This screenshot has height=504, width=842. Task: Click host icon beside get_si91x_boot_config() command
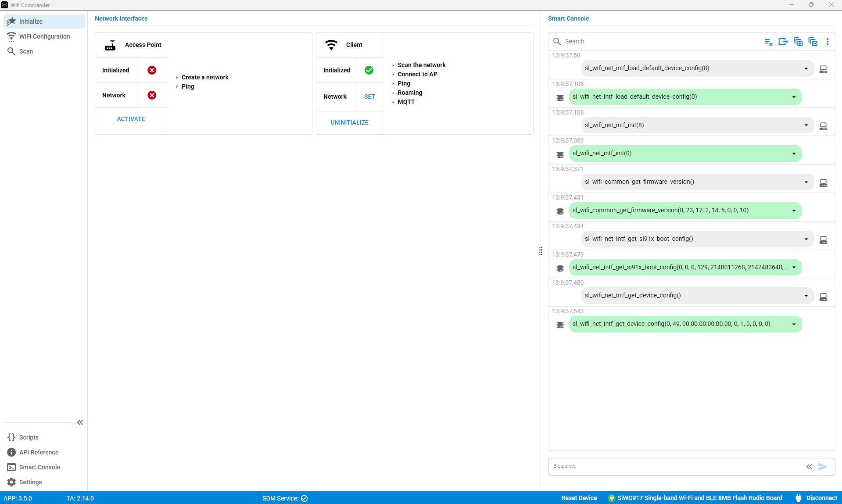click(823, 240)
